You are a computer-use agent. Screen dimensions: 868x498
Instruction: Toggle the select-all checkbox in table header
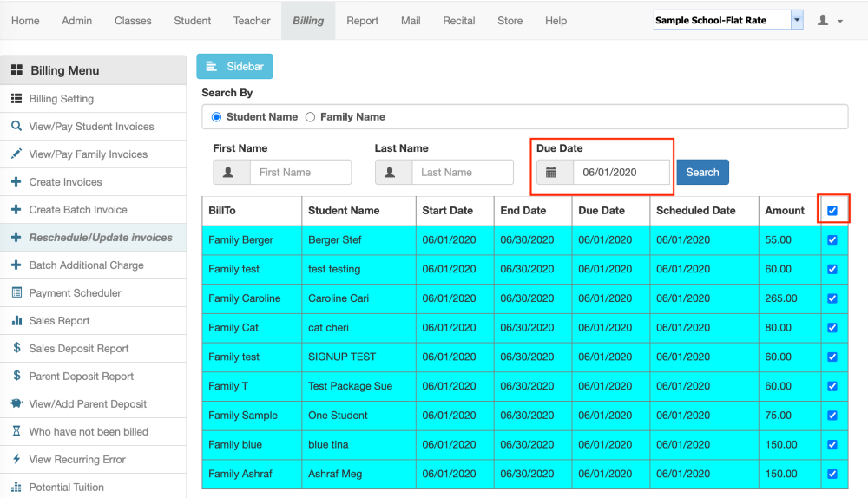coord(832,210)
